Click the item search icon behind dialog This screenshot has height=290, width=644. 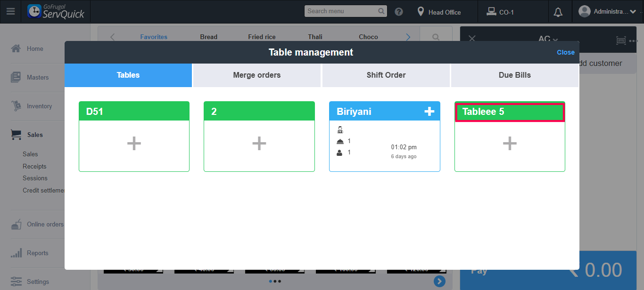[x=436, y=37]
